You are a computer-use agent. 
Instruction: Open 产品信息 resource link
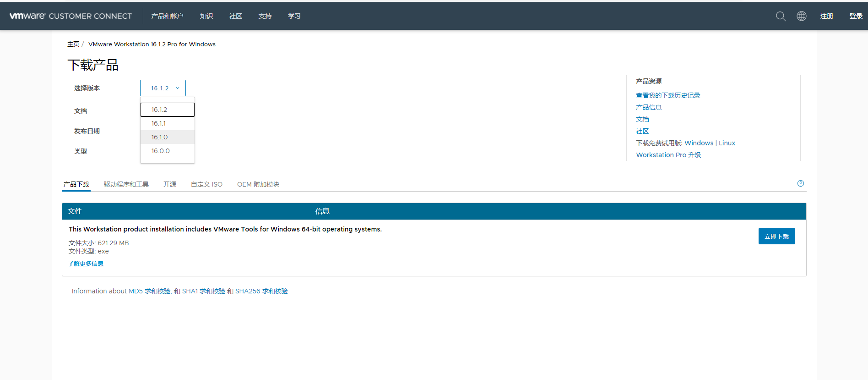click(649, 107)
